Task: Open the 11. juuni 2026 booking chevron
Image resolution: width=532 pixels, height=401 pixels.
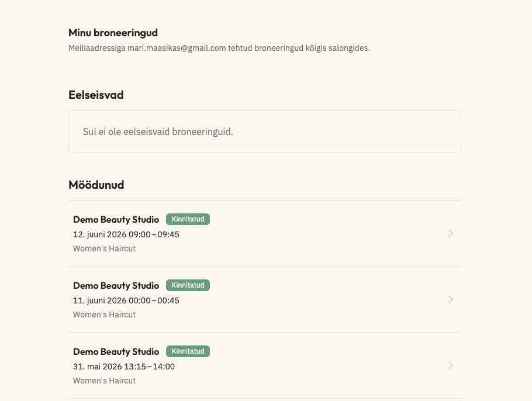Action: (x=450, y=299)
